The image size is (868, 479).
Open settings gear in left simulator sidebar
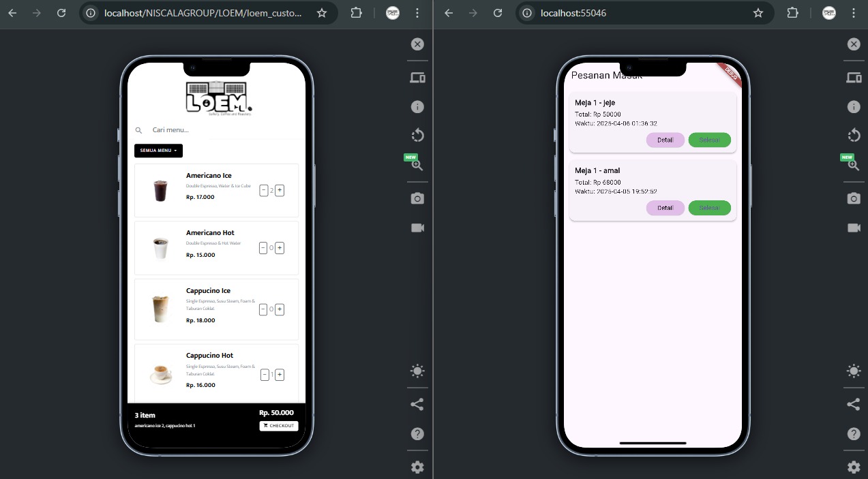[417, 467]
